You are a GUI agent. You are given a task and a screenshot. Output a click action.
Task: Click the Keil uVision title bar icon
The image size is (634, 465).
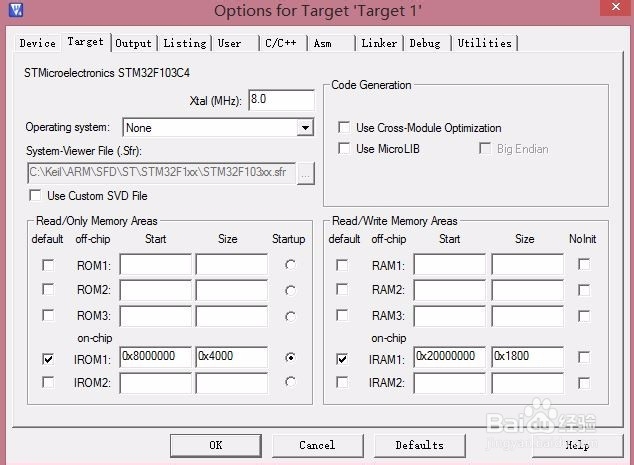[x=15, y=9]
